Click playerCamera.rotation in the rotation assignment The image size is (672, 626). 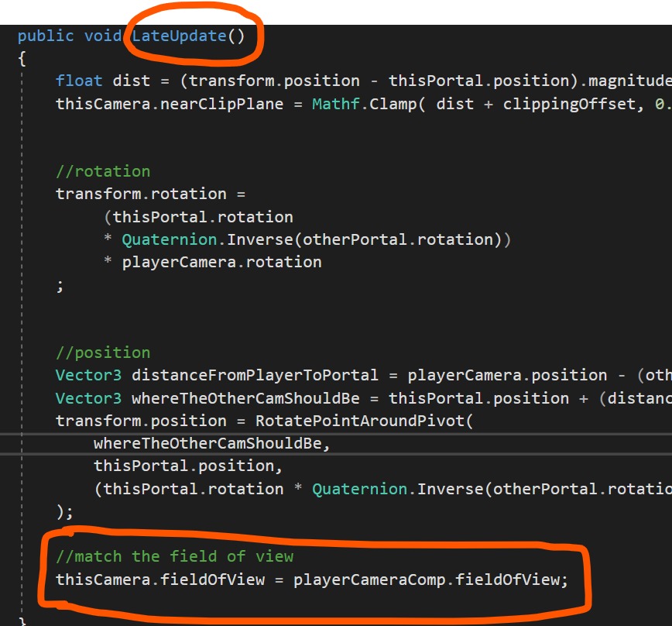[x=221, y=262]
